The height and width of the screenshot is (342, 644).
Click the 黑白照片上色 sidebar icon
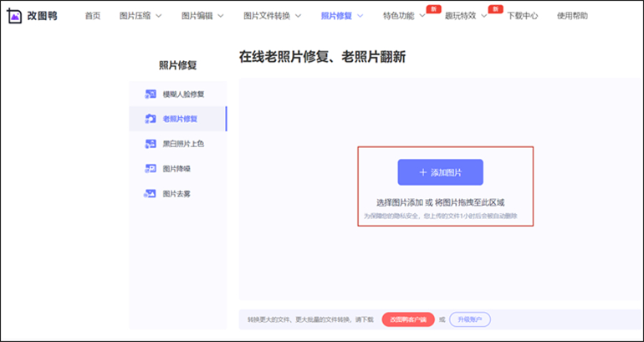click(x=151, y=144)
